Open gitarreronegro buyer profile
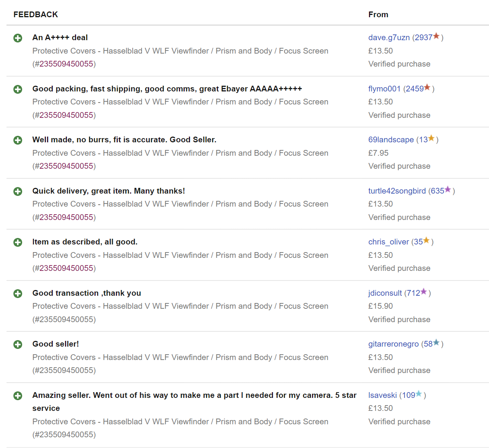489x448 pixels. point(393,344)
